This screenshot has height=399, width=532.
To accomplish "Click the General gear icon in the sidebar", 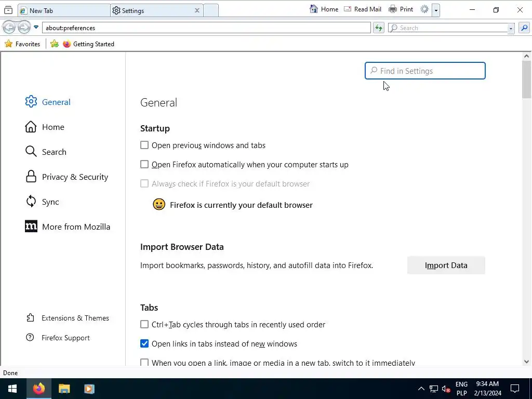I will tap(31, 101).
